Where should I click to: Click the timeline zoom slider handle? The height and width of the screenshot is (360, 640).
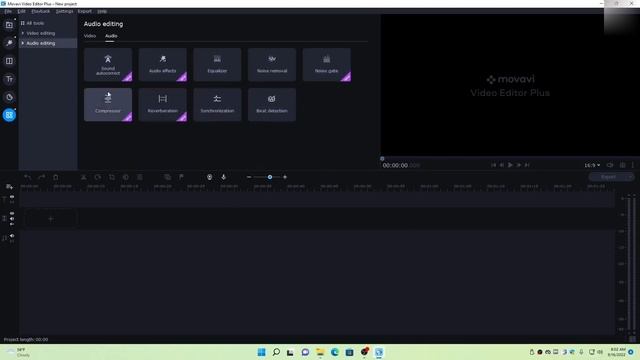(x=270, y=177)
